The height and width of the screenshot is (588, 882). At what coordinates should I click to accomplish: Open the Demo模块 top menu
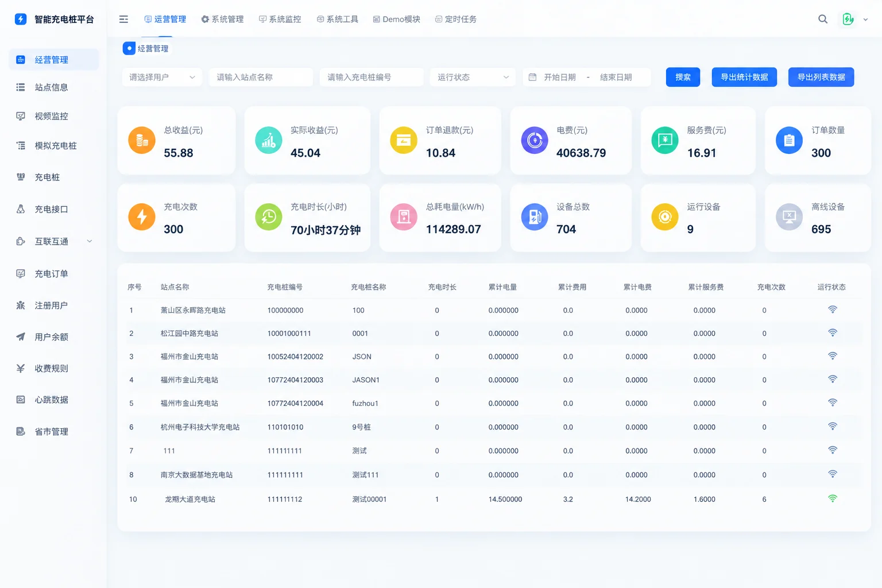tap(397, 19)
